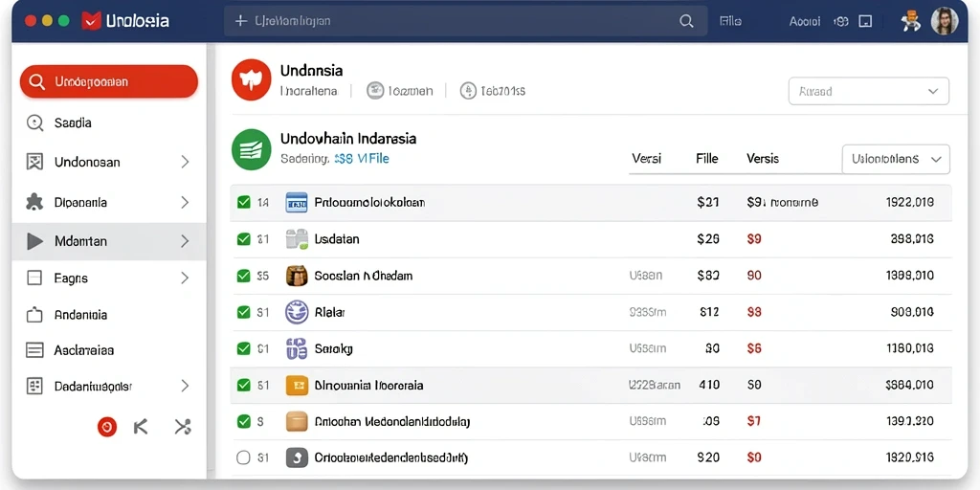
Task: Select the Mdanrtan sidebar item
Action: point(109,240)
